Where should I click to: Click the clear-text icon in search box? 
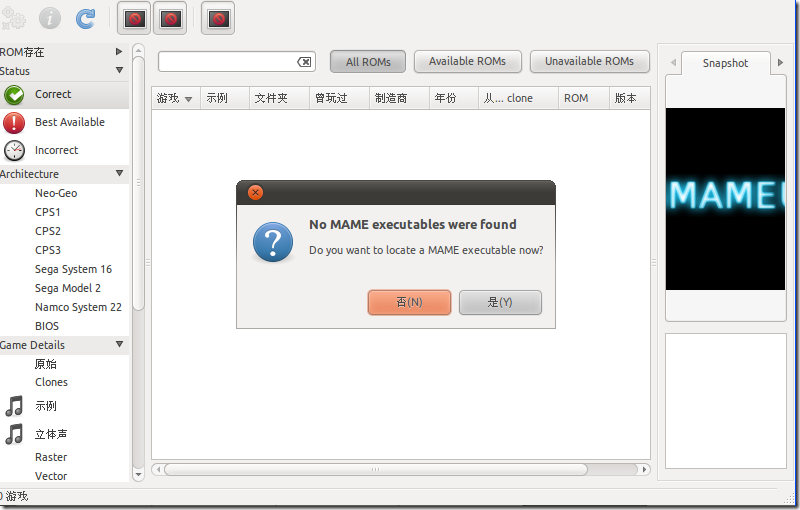[x=304, y=62]
